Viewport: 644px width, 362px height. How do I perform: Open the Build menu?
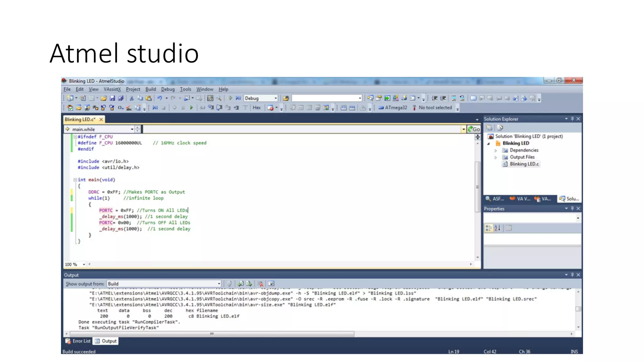(151, 89)
